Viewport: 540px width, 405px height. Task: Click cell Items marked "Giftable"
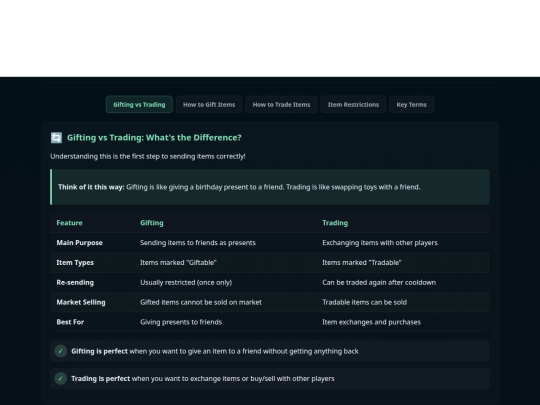point(178,262)
